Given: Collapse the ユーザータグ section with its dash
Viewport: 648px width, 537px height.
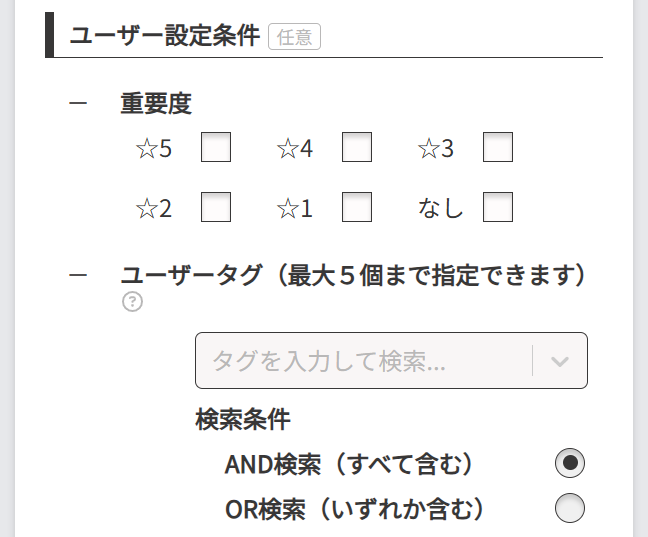Looking at the screenshot, I should coord(78,274).
